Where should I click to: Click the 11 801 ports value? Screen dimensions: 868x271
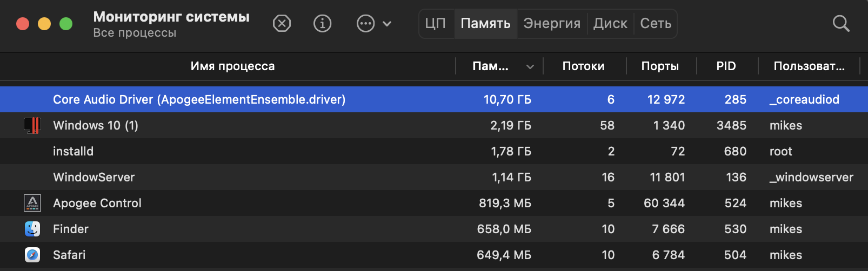click(x=667, y=177)
